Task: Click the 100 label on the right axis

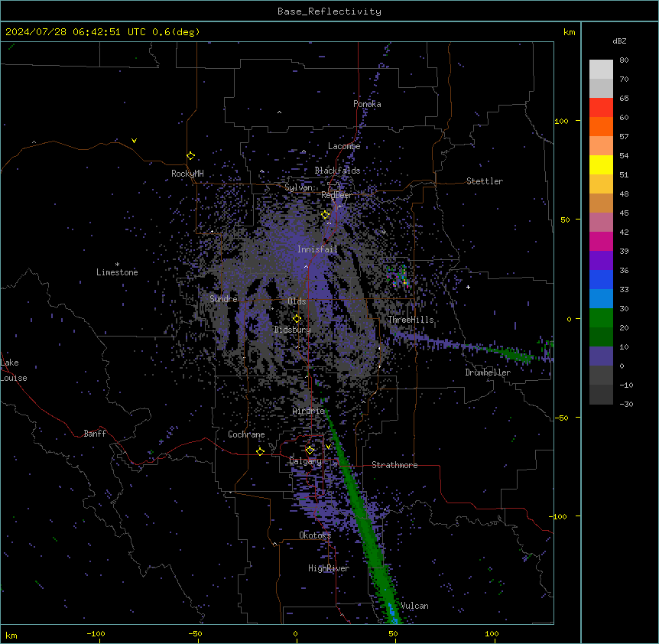Action: [x=561, y=121]
